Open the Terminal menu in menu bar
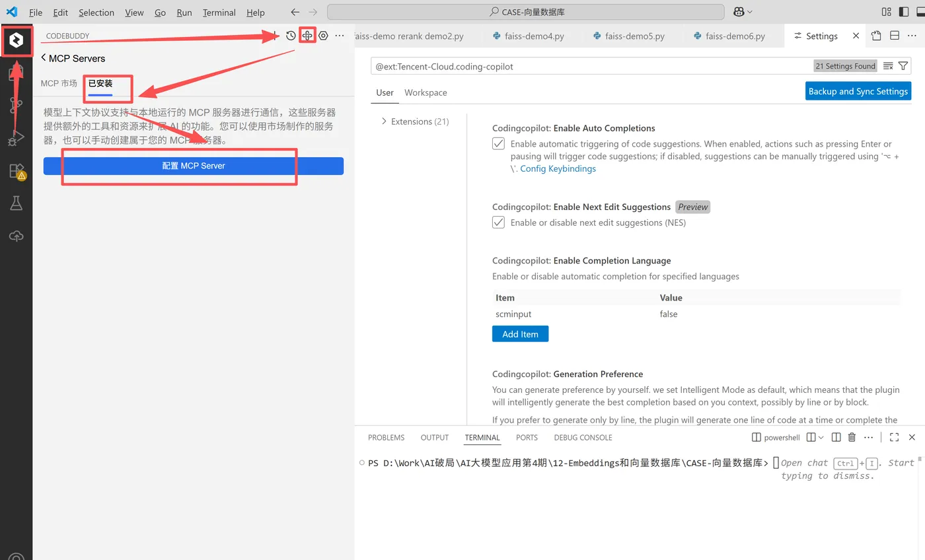Screen dimensions: 925x560 219,12
